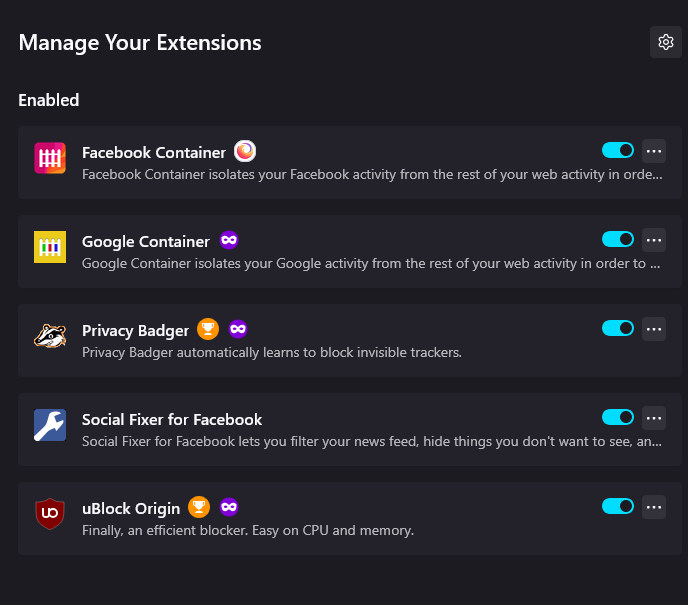Open the three-dot menu for Privacy Badger
The image size is (688, 605).
pyautogui.click(x=654, y=329)
